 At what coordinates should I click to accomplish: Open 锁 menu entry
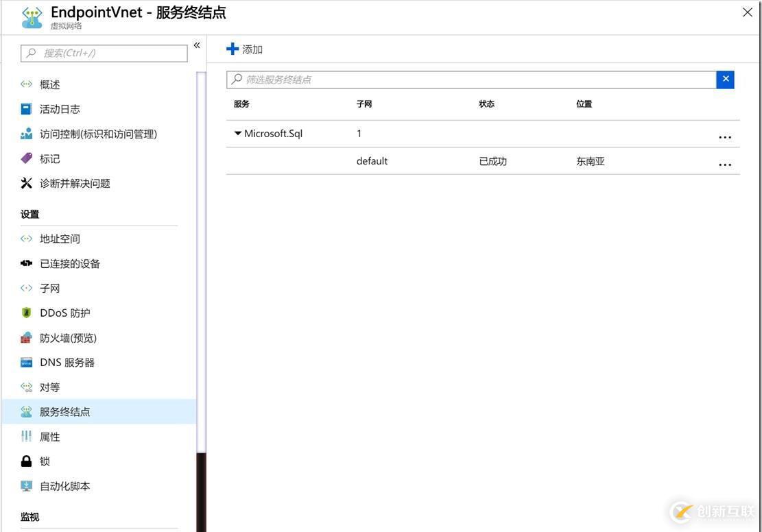click(x=45, y=461)
